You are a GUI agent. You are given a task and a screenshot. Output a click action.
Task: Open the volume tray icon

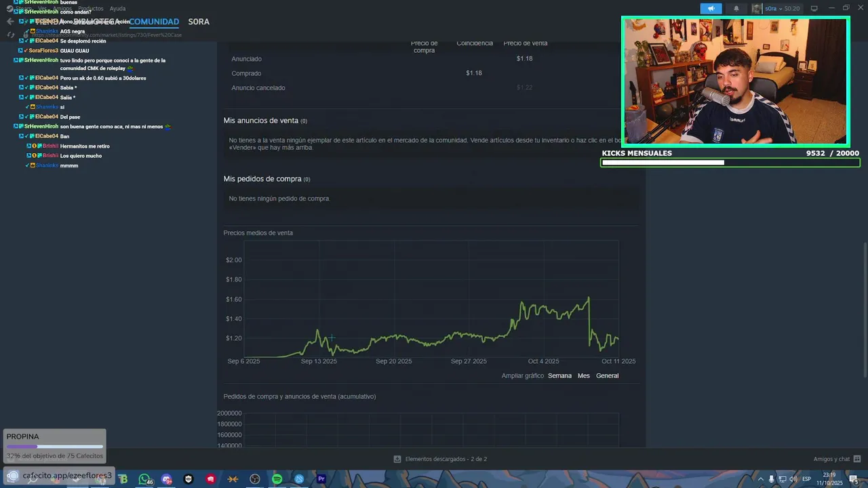tap(793, 479)
